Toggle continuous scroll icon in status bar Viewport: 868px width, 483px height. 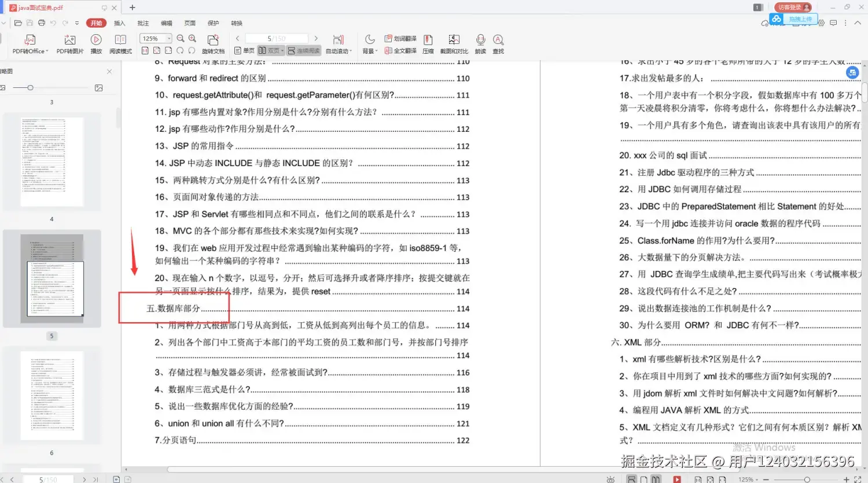click(632, 479)
